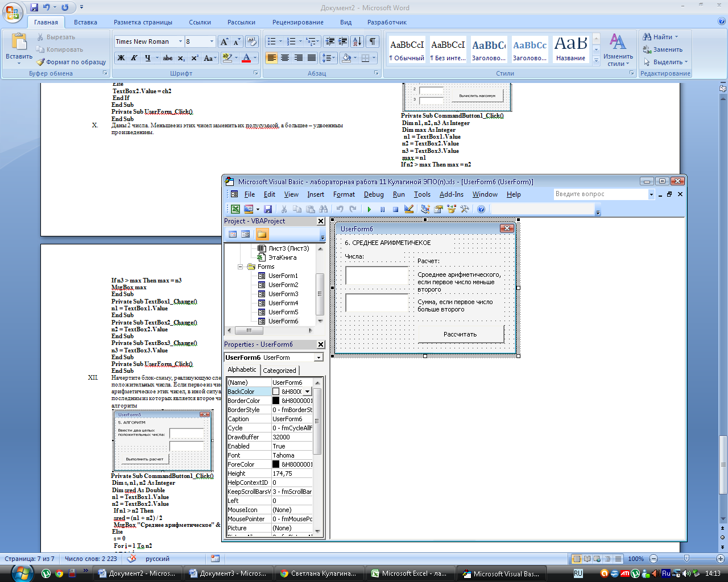Click Заменить in Editing group
Screen dimensions: 728x582
(x=663, y=49)
